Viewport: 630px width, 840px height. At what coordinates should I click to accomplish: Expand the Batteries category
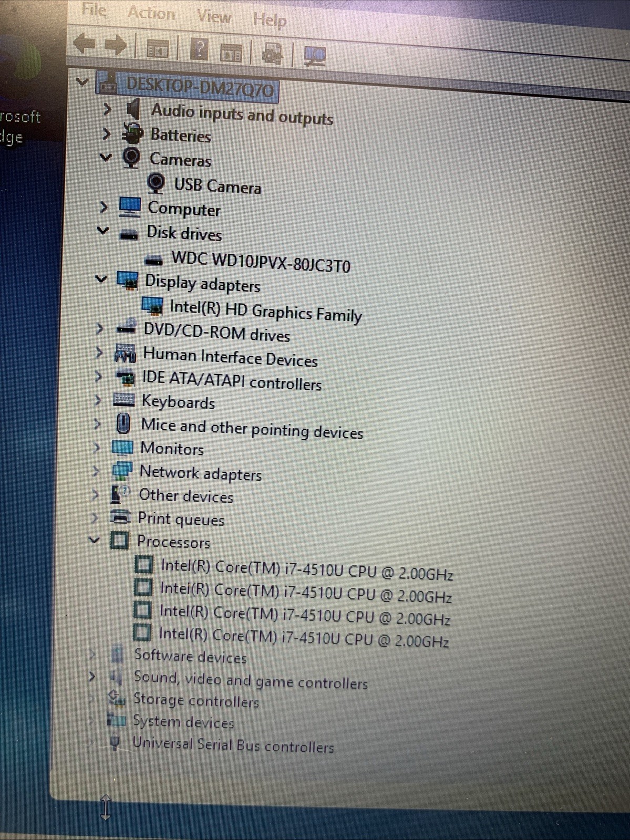(106, 133)
